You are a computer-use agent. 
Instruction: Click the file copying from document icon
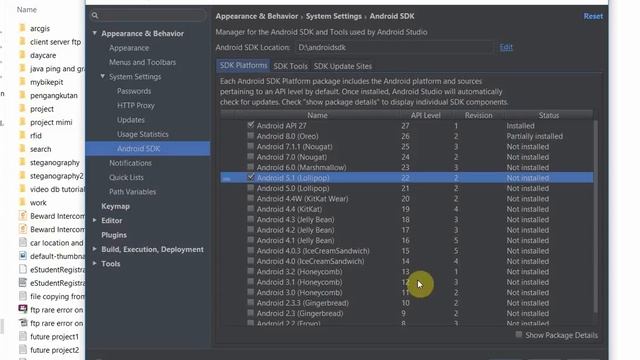(23, 296)
